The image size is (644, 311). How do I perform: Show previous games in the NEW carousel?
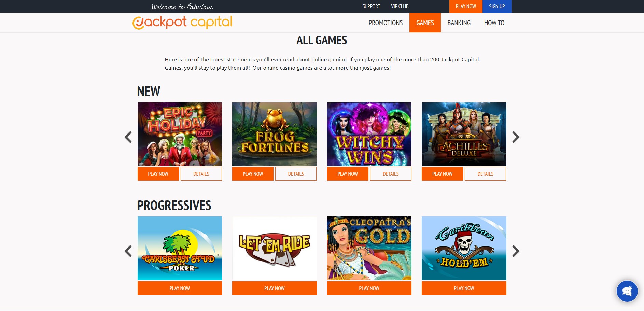pyautogui.click(x=128, y=137)
